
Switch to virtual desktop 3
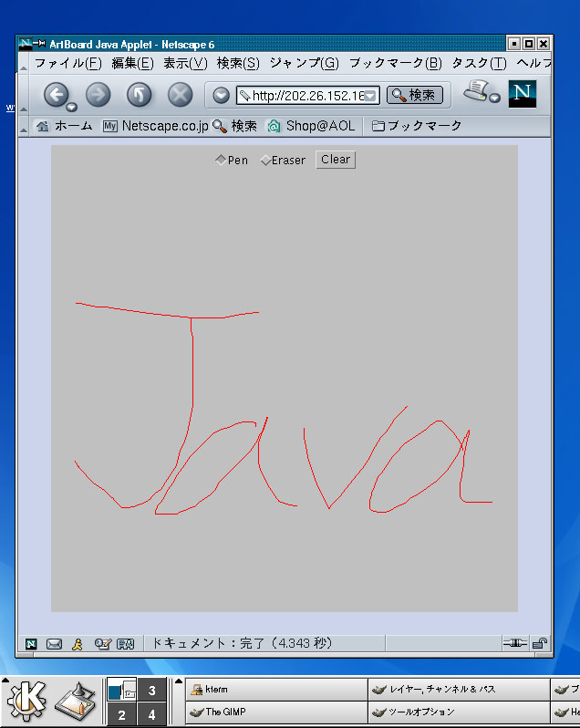click(151, 690)
